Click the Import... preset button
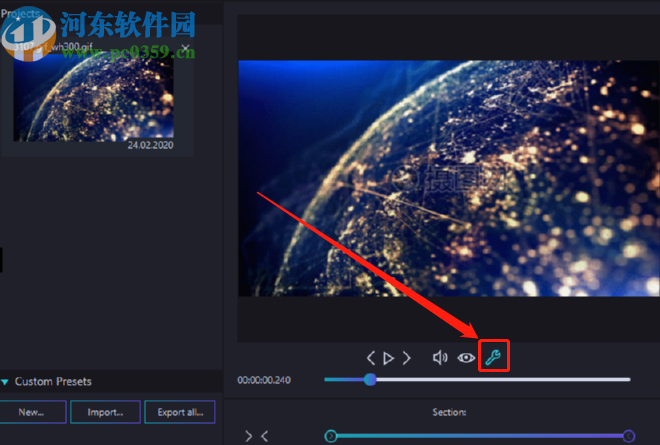660x445 pixels. (x=105, y=412)
